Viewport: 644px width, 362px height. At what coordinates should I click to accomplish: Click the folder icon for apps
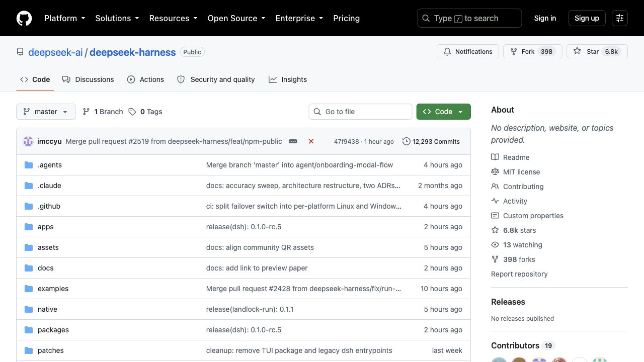click(29, 227)
